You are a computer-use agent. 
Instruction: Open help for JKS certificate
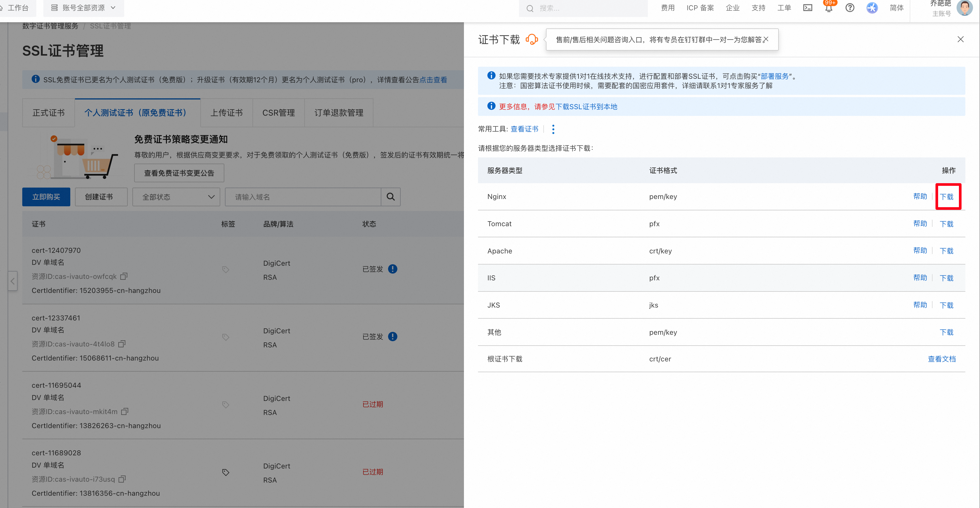[920, 305]
